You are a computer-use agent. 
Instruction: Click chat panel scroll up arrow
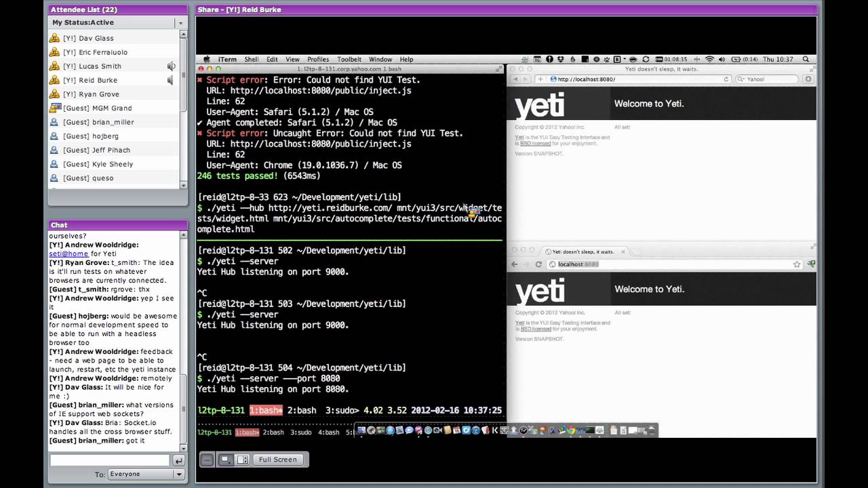point(183,235)
